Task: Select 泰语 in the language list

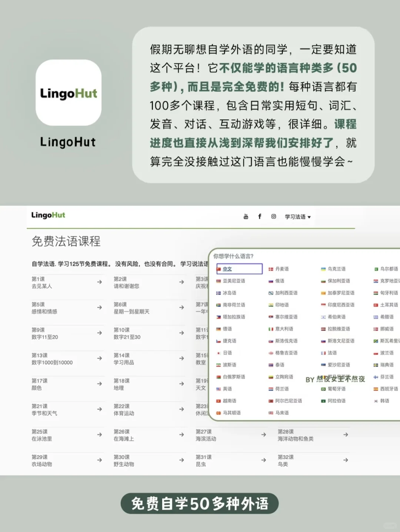Action: point(280,365)
